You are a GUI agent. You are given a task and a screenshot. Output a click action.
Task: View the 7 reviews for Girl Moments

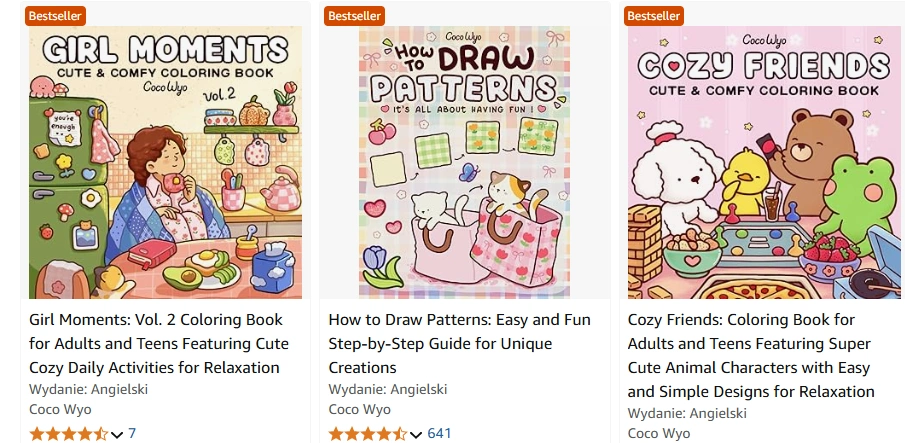point(132,433)
